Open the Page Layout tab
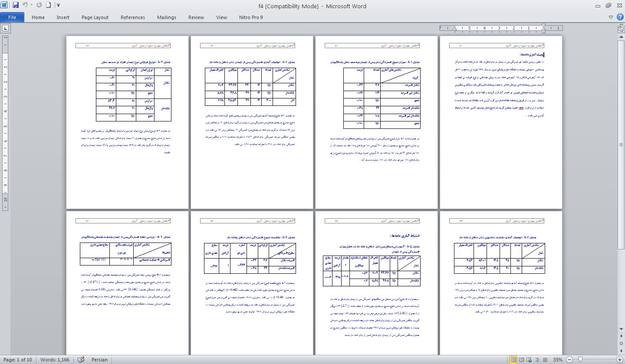The height and width of the screenshot is (364, 625). pos(95,17)
